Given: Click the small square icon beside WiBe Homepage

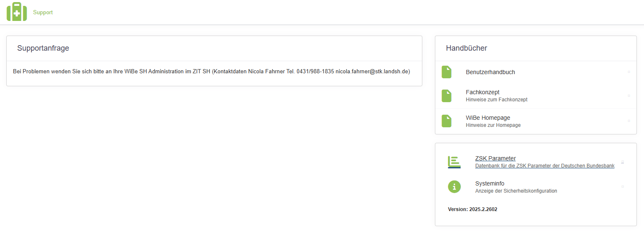Looking at the screenshot, I should [x=628, y=121].
